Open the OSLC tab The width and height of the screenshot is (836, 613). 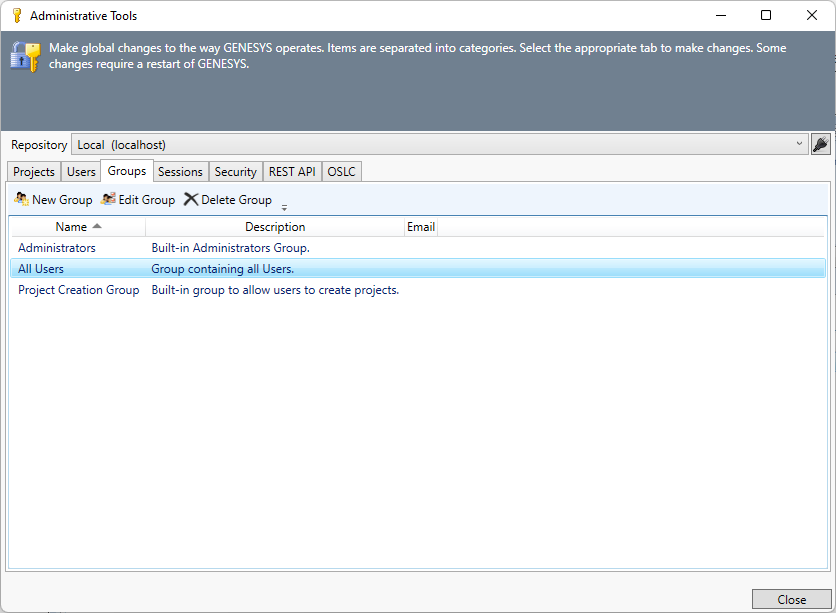(341, 171)
